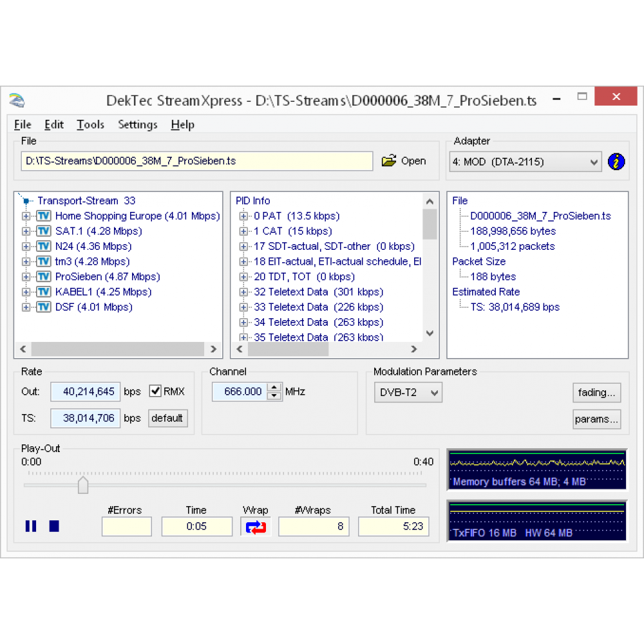The width and height of the screenshot is (644, 644).
Task: Open the Settings menu
Action: pyautogui.click(x=137, y=125)
